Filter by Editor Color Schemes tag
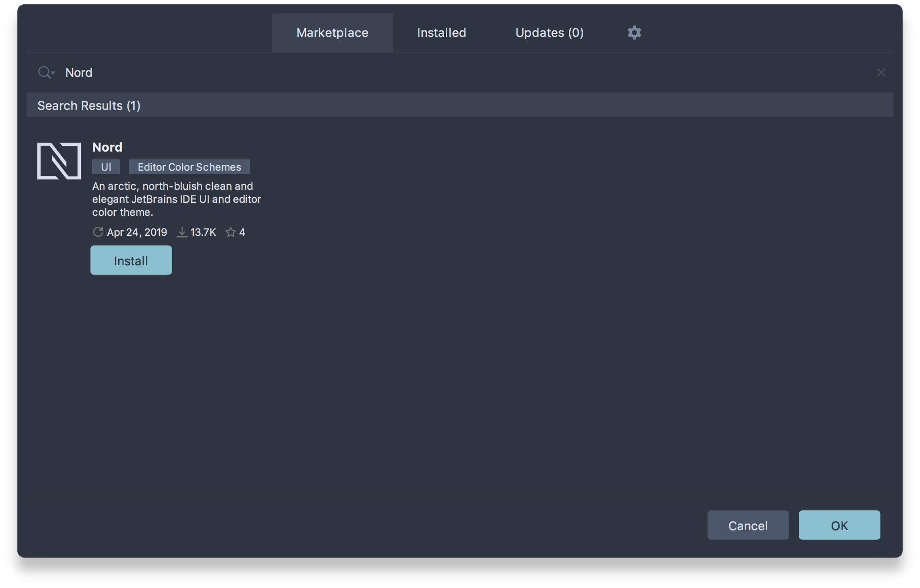This screenshot has height=588, width=920. pyautogui.click(x=189, y=167)
